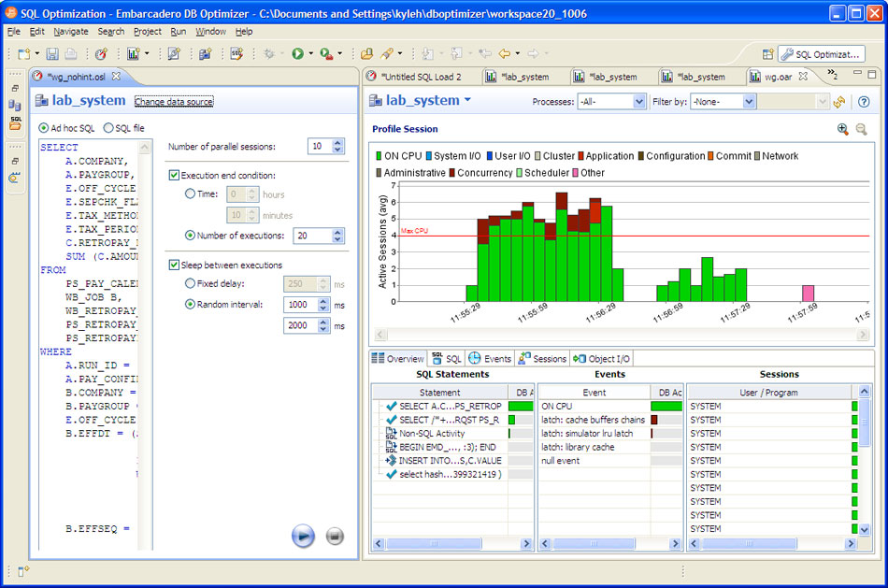The image size is (888, 588).
Task: Increase number of executions spinner
Action: point(337,232)
